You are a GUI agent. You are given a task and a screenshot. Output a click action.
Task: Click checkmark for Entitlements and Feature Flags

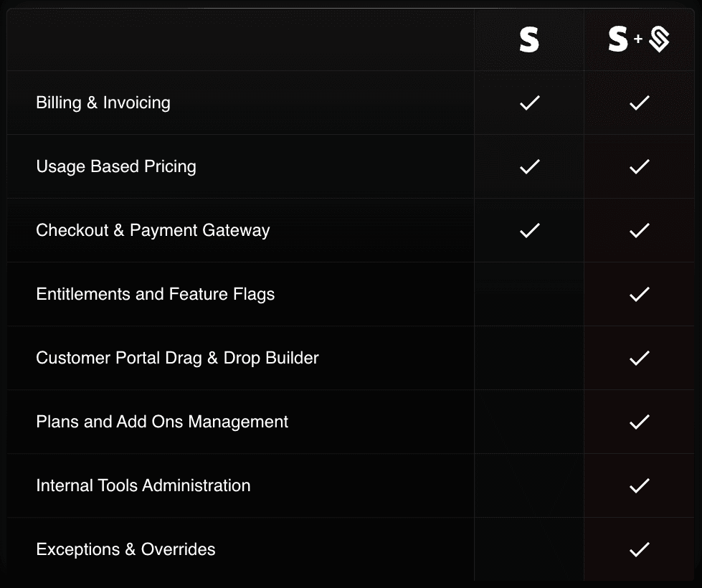click(x=639, y=294)
